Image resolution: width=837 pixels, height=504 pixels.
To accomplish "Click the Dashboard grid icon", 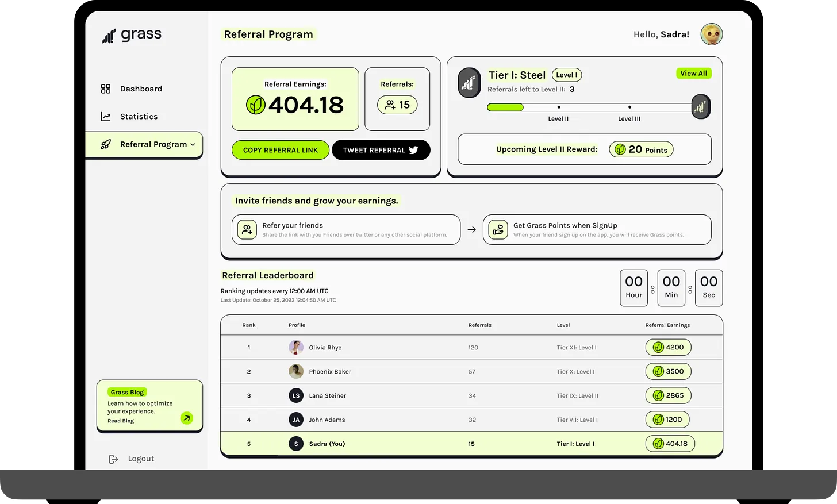I will 106,89.
